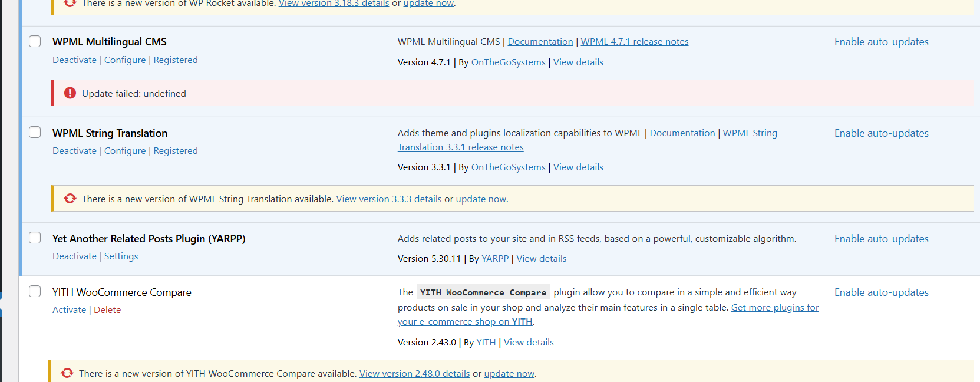Click the WPML Multilingual CMS plugin title
Screen dimensions: 980x382
tap(110, 42)
